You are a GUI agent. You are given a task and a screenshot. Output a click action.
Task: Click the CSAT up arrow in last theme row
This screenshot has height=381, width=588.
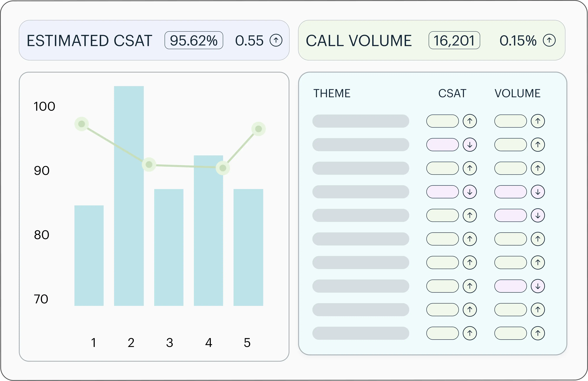tap(470, 333)
